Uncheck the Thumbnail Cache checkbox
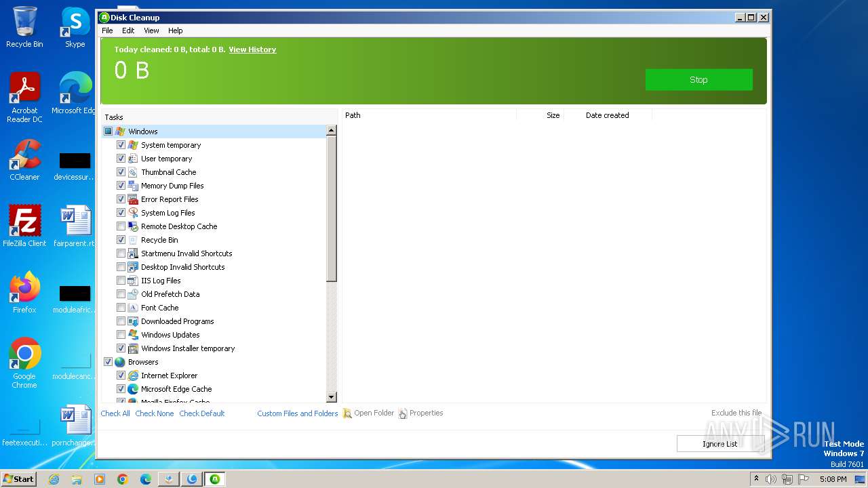This screenshot has height=488, width=868. point(121,172)
